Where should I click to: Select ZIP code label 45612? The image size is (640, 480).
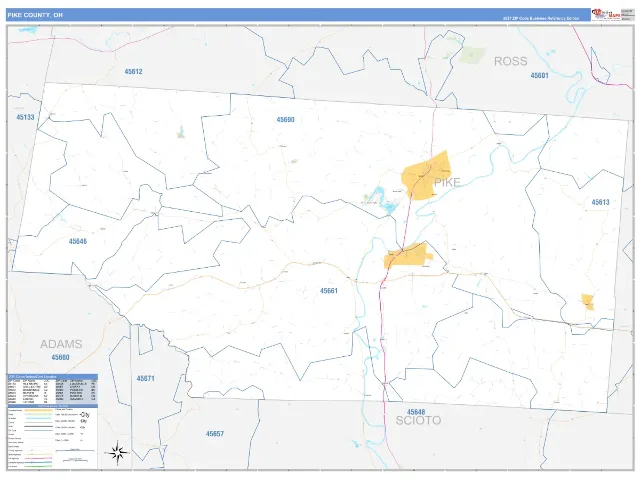point(133,71)
